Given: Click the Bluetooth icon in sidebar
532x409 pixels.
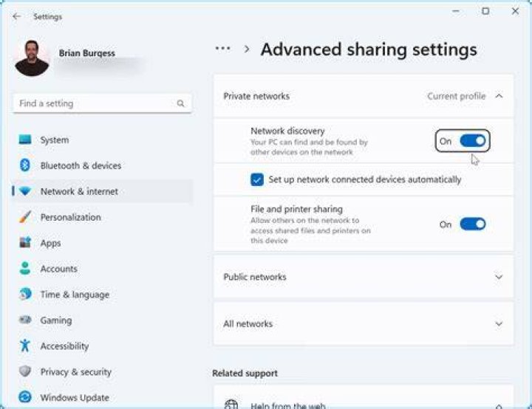Looking at the screenshot, I should click(x=25, y=165).
